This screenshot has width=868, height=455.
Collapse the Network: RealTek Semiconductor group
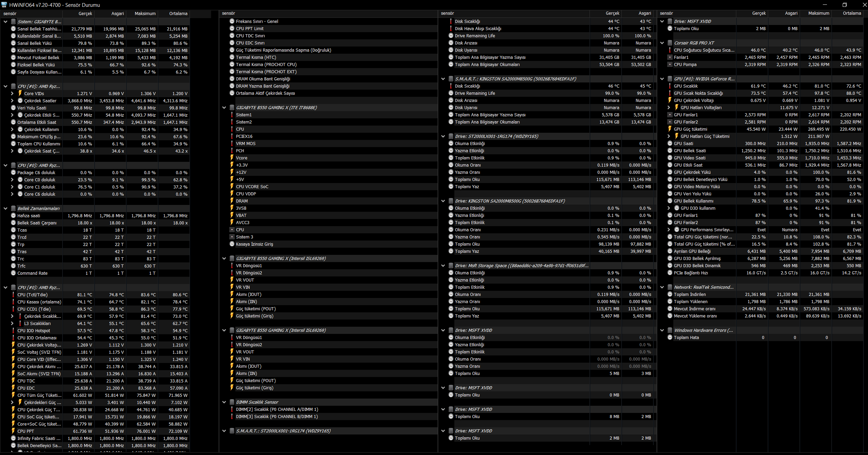[662, 287]
